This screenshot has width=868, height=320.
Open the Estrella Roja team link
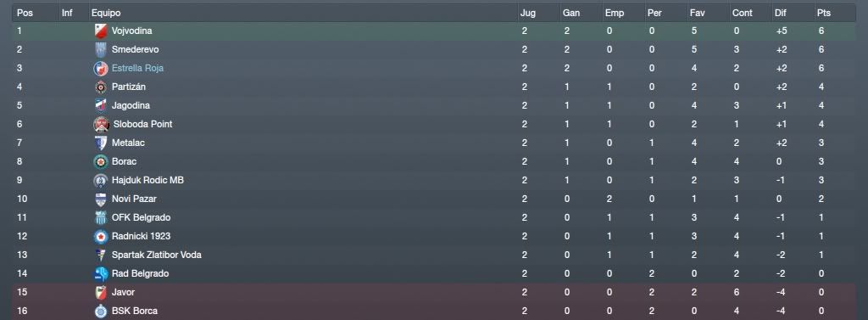coord(137,68)
